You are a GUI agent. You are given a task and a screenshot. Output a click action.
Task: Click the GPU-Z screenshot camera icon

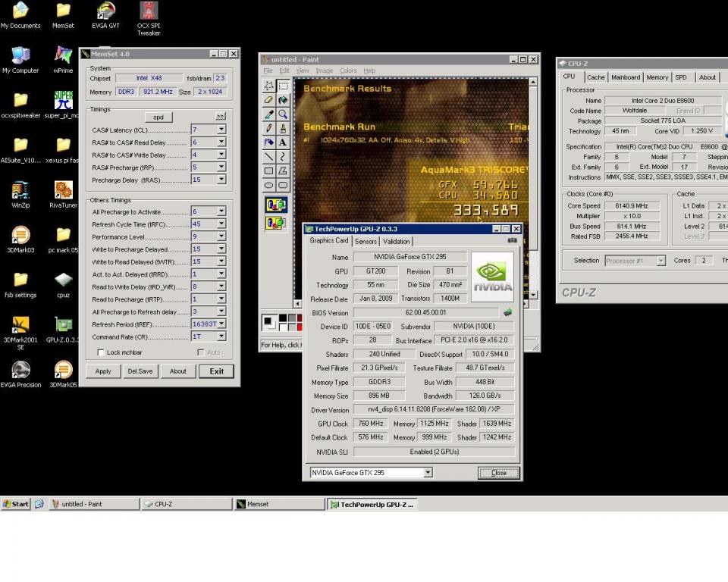point(512,240)
